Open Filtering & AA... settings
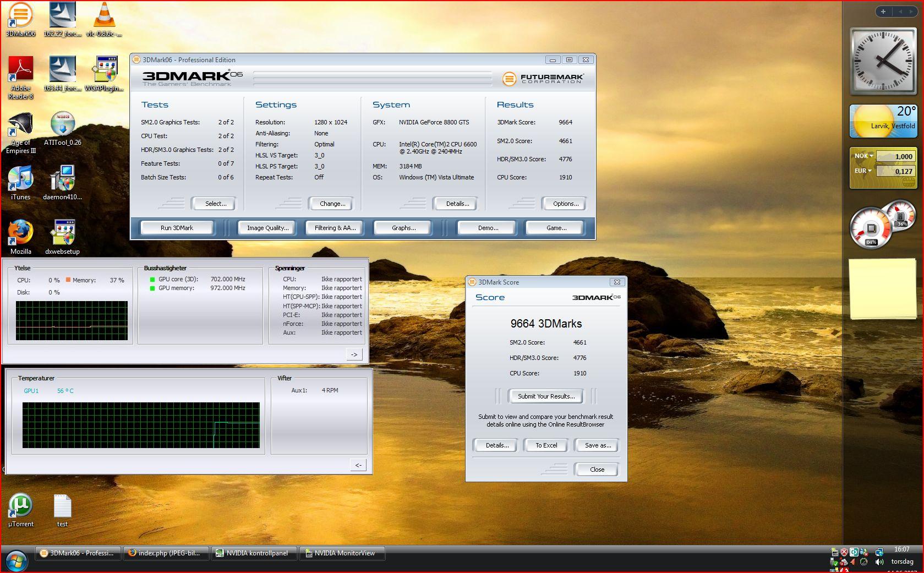The height and width of the screenshot is (573, 924). click(x=335, y=228)
